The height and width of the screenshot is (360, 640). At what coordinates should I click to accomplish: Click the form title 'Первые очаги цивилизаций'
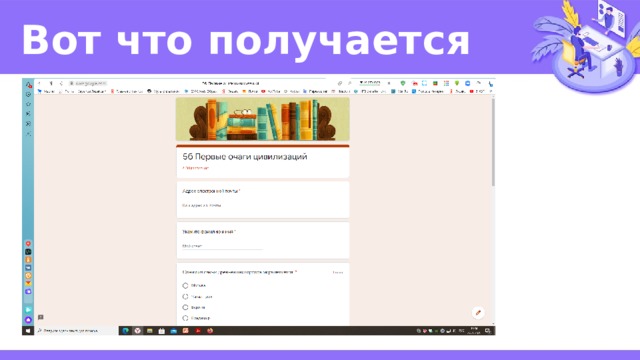coord(251,157)
